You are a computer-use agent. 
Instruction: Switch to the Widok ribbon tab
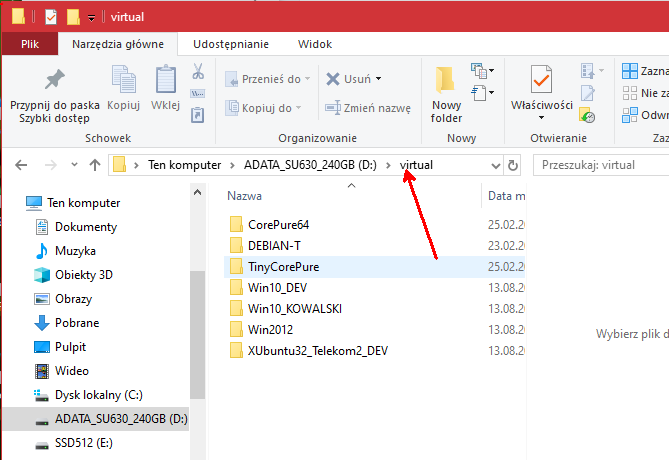315,44
